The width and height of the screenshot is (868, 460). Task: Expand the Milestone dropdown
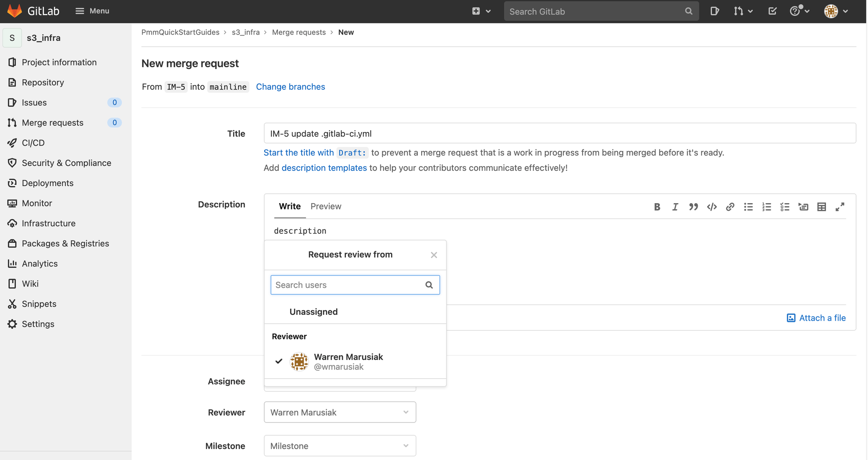pyautogui.click(x=339, y=446)
